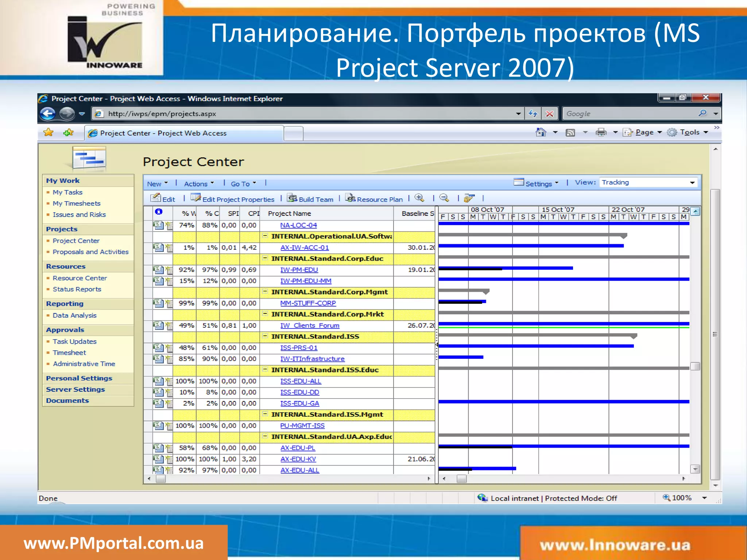Collapse the INTERNAL.Standard.Corp.Mgmt group
Viewport: 747px width, 560px height.
[265, 292]
